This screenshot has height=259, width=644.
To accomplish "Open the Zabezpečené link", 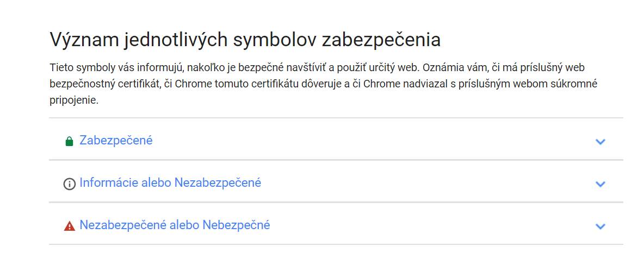I will [x=116, y=140].
